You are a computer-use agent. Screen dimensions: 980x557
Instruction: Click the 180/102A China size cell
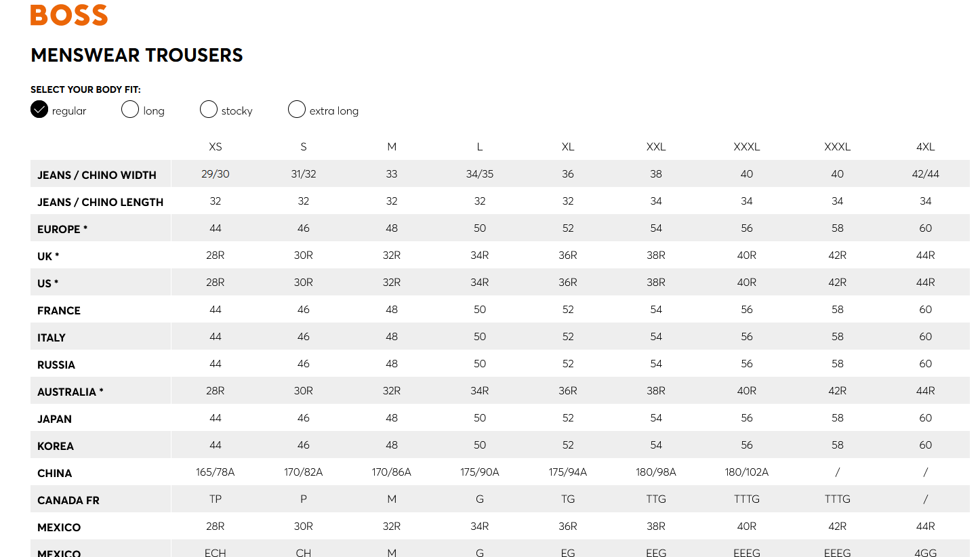[747, 472]
